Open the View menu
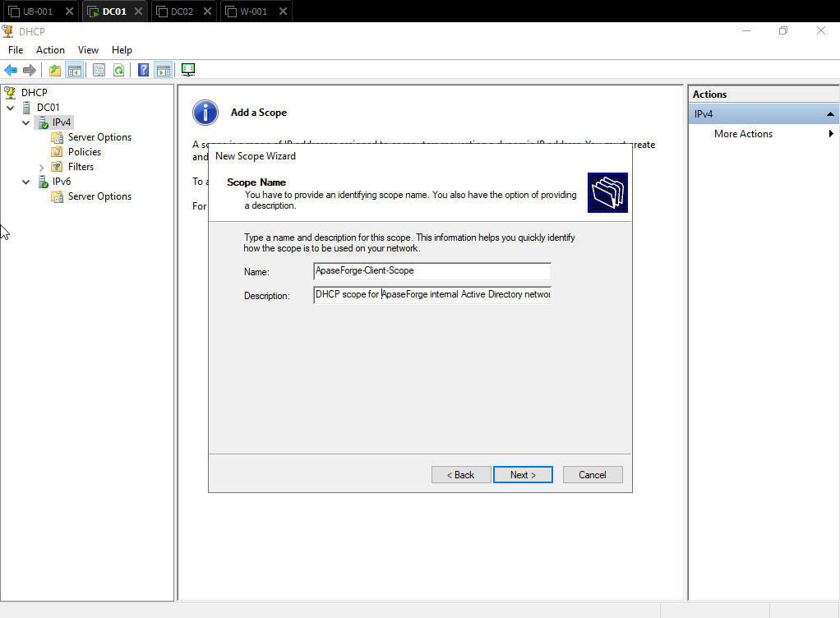 88,50
